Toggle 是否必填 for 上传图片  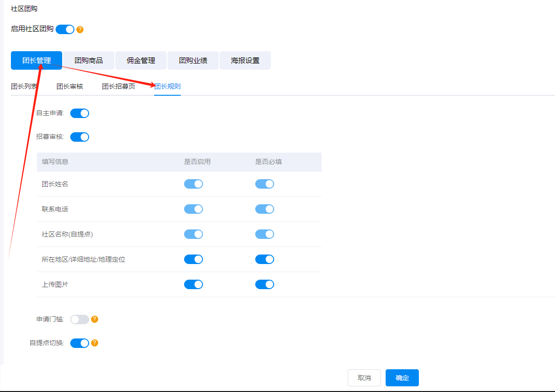(x=265, y=284)
